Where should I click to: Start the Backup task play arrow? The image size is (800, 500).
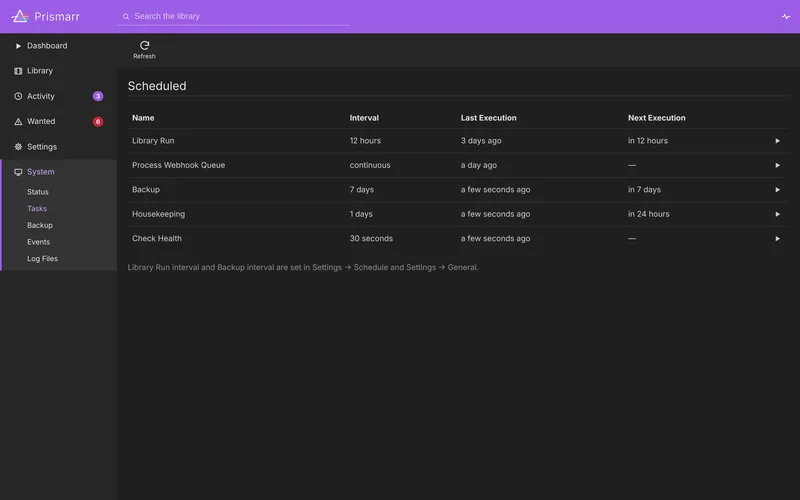(x=777, y=190)
